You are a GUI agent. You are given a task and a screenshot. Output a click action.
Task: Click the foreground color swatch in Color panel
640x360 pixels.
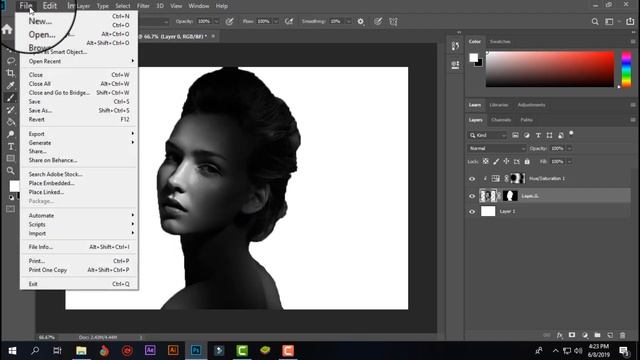pos(473,58)
